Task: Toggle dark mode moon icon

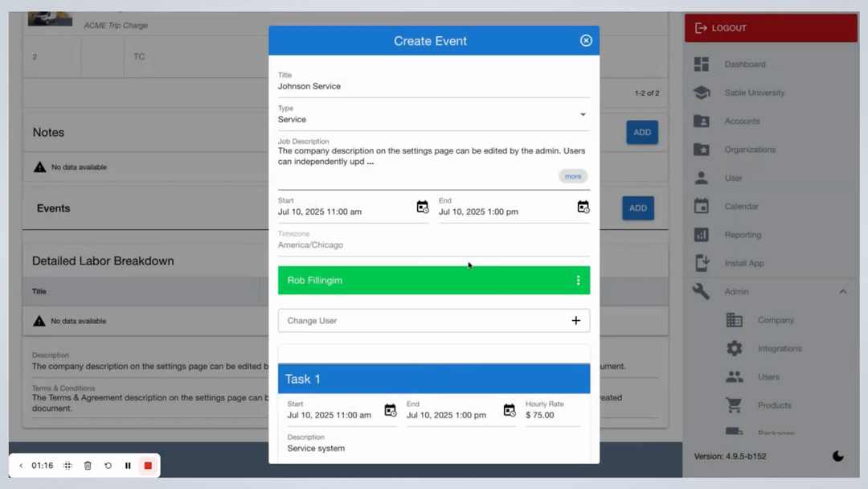Action: tap(837, 456)
